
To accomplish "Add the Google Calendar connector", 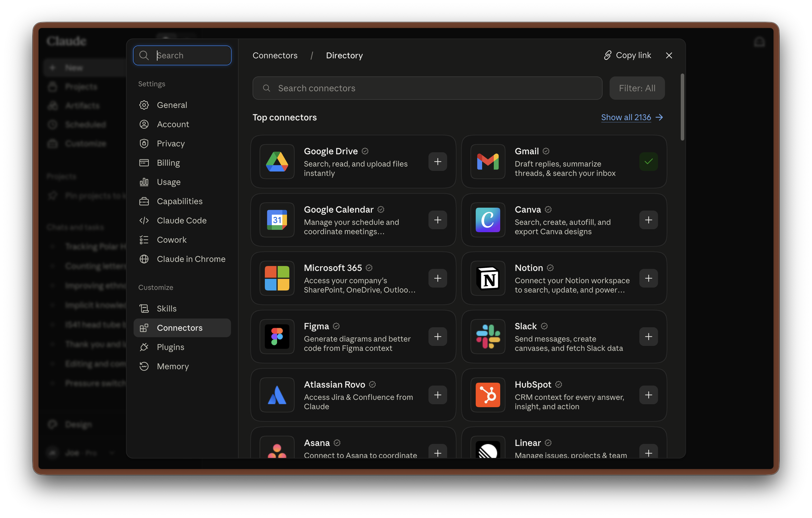I will click(437, 220).
